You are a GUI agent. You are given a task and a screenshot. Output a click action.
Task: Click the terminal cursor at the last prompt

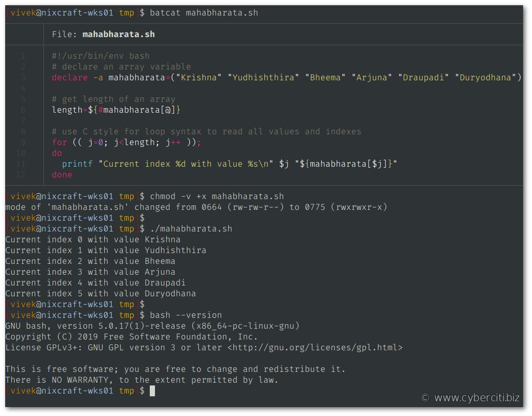point(152,391)
